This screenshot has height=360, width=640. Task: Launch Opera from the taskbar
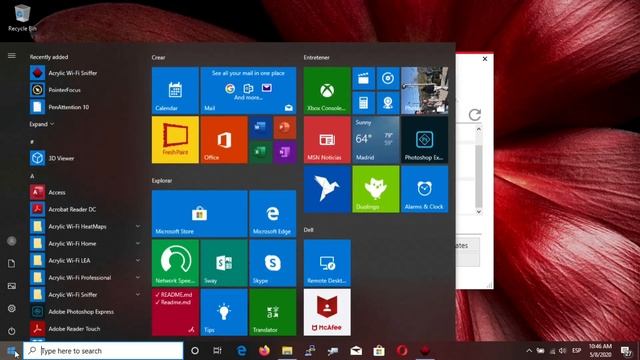point(402,351)
